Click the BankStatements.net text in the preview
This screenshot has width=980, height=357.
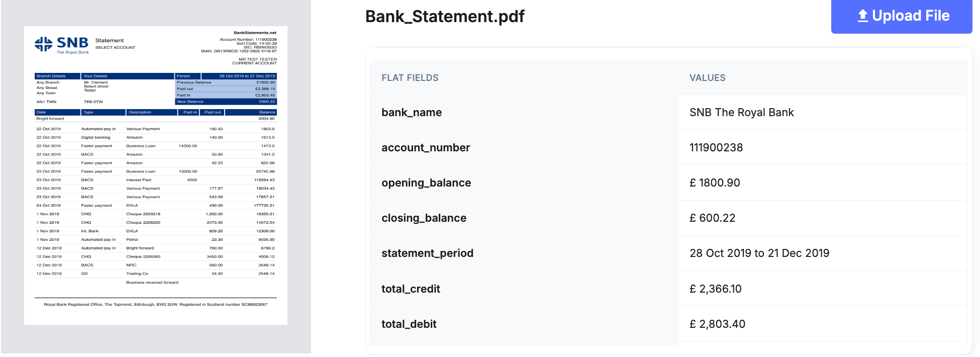[254, 32]
